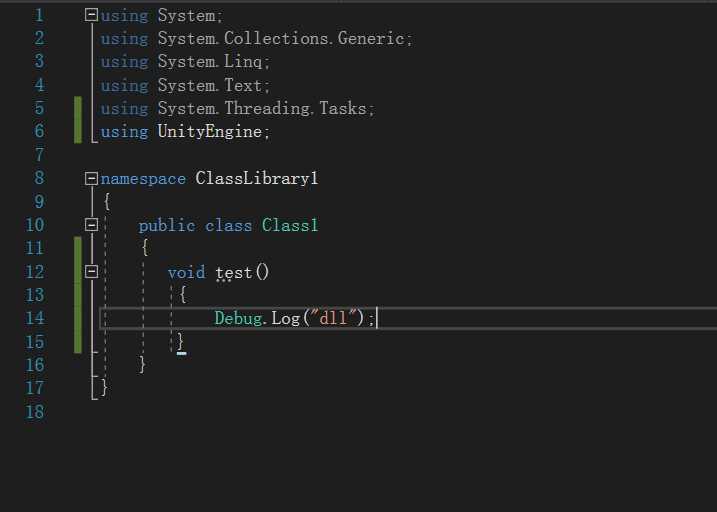Viewport: 717px width, 512px height.
Task: Click opening brace on line 13
Action: (x=182, y=295)
